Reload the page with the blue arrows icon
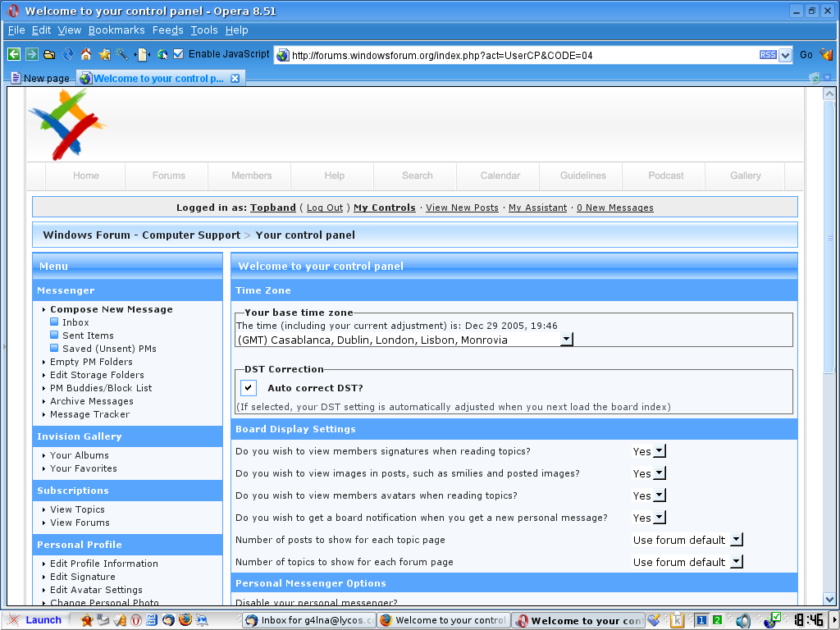 67,54
